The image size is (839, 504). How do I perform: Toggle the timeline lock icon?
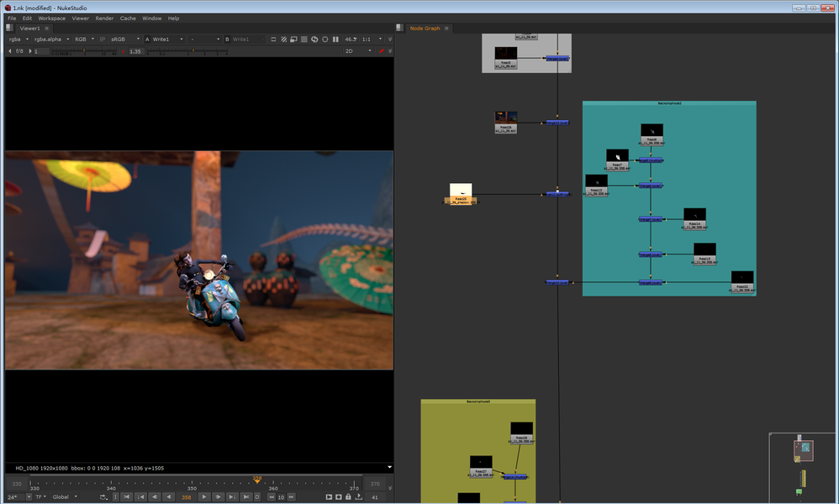click(x=348, y=497)
